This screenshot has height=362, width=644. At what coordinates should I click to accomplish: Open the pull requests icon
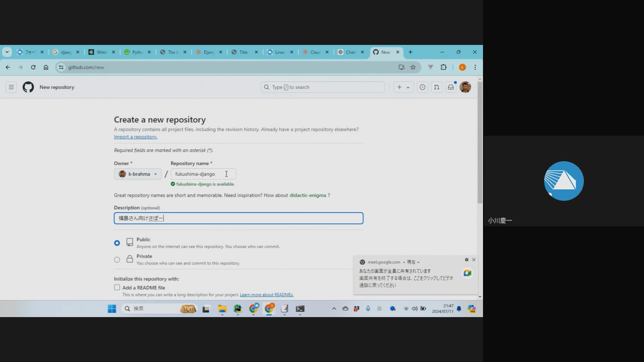436,87
